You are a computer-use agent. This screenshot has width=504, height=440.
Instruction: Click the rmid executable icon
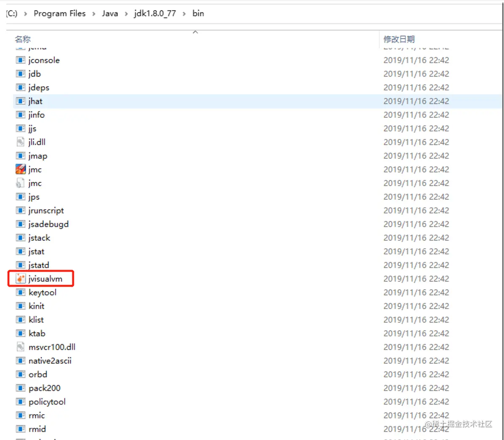click(x=20, y=429)
